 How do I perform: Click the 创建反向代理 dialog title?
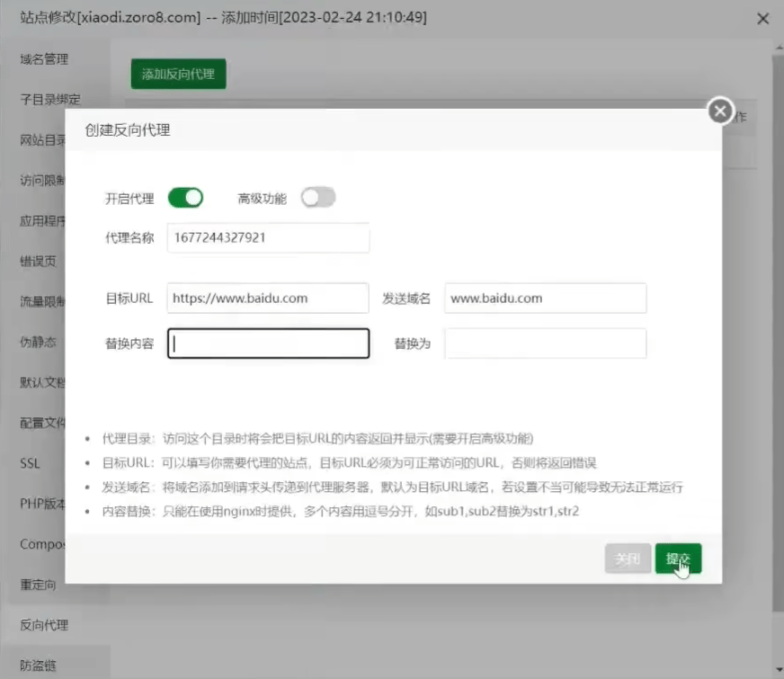click(128, 130)
